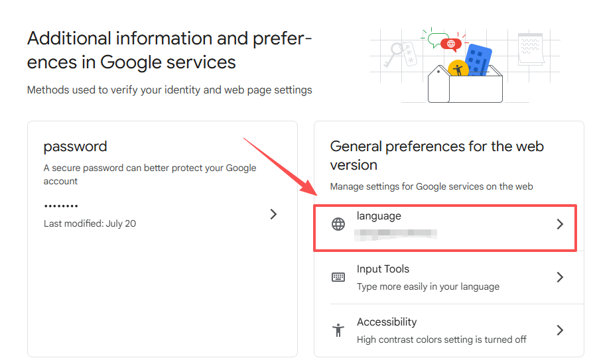Click the "Last modified: July 20" text
This screenshot has width=595, height=364.
pyautogui.click(x=90, y=223)
